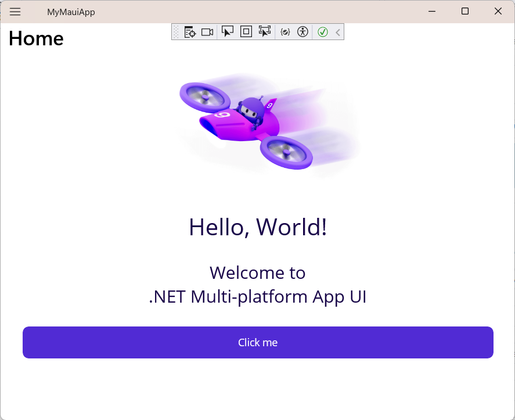Open the Live Visual Tree icon
This screenshot has height=420, width=515.
click(189, 31)
